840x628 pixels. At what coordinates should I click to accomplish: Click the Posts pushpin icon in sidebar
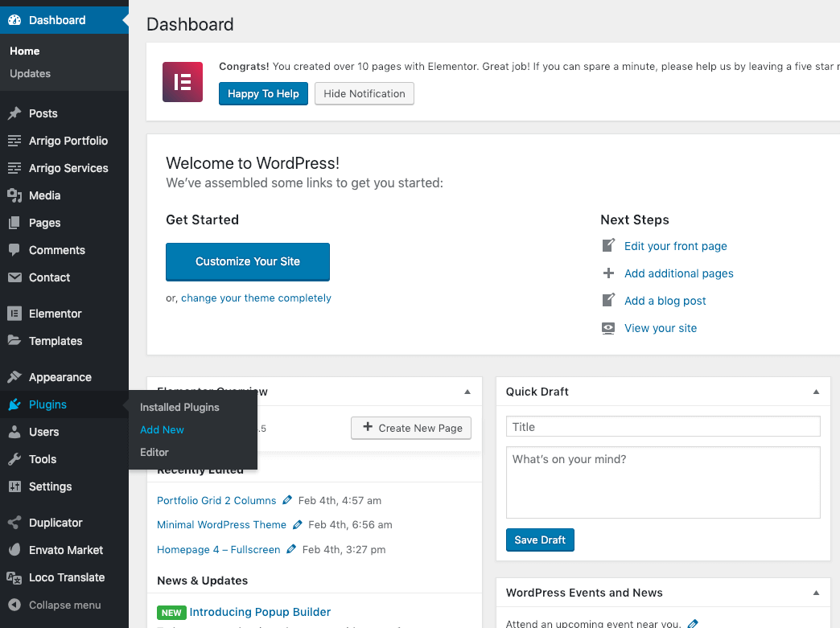point(14,113)
